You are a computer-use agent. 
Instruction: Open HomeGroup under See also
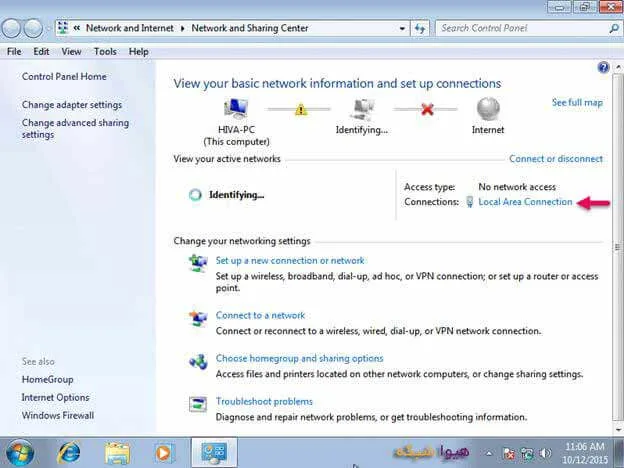pos(47,379)
